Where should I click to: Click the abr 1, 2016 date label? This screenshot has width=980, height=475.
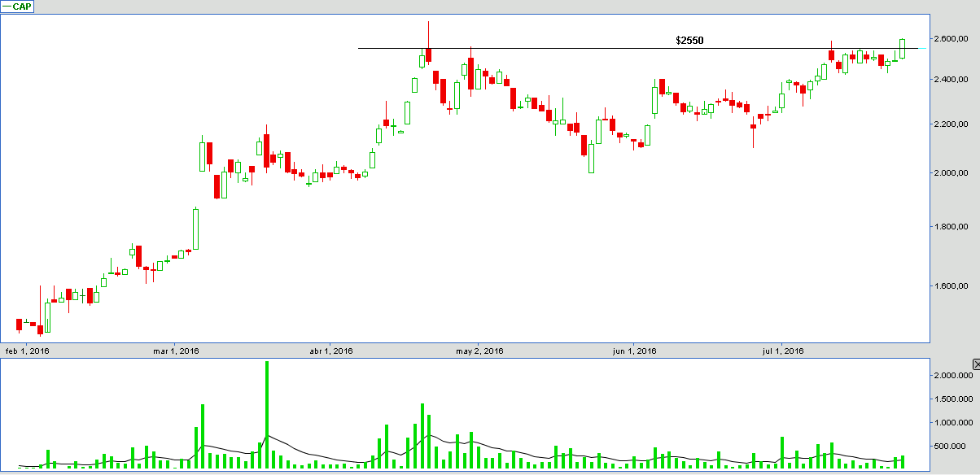click(331, 351)
